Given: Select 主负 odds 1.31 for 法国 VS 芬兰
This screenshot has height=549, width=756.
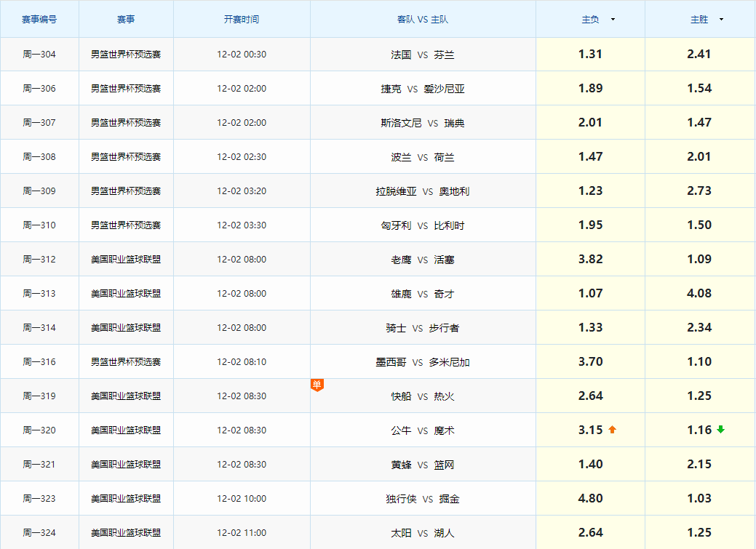Looking at the screenshot, I should [x=590, y=54].
